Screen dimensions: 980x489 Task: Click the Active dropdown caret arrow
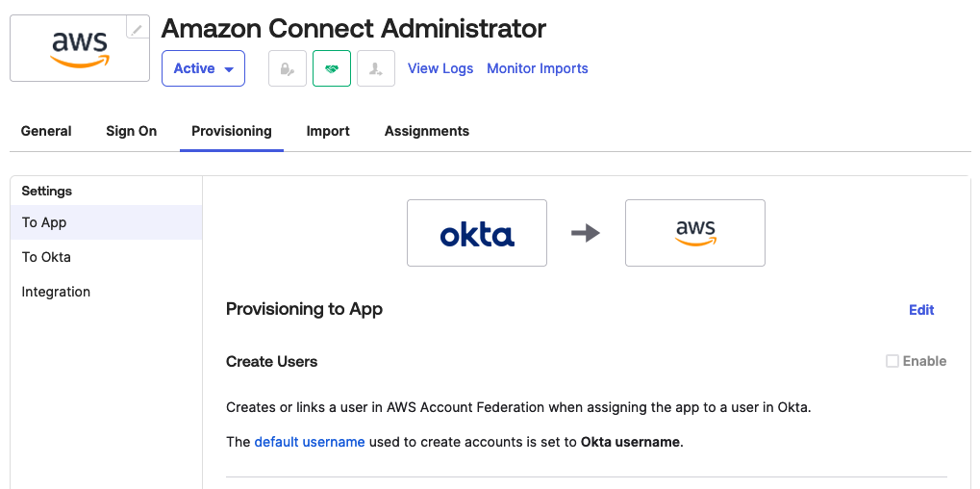point(229,69)
